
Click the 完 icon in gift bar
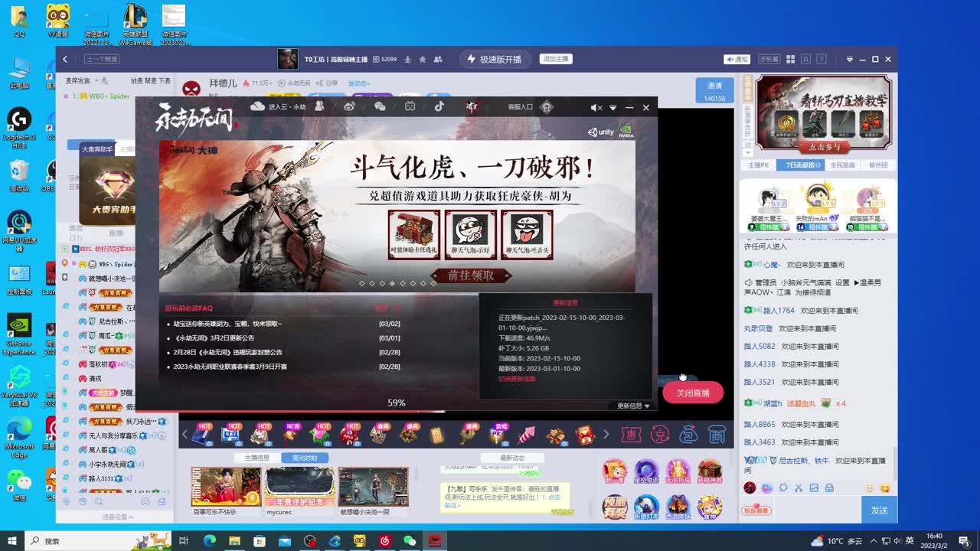(660, 435)
